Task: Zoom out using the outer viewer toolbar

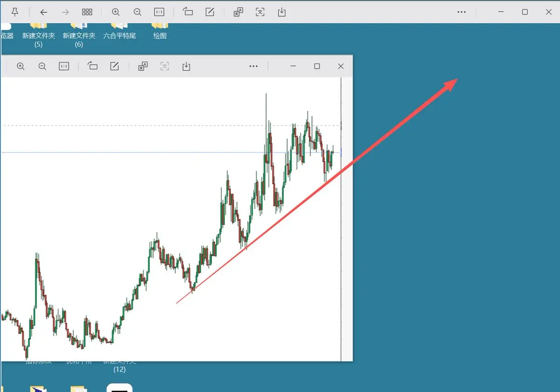Action: (137, 12)
